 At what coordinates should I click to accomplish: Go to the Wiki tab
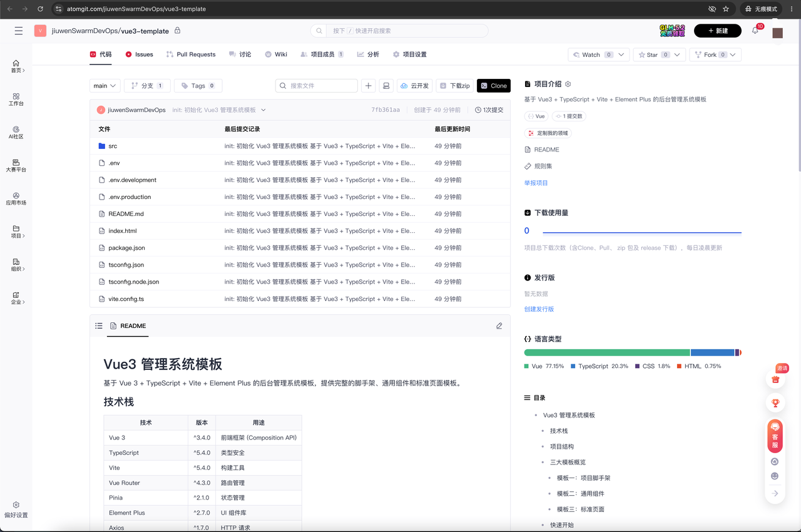click(276, 54)
